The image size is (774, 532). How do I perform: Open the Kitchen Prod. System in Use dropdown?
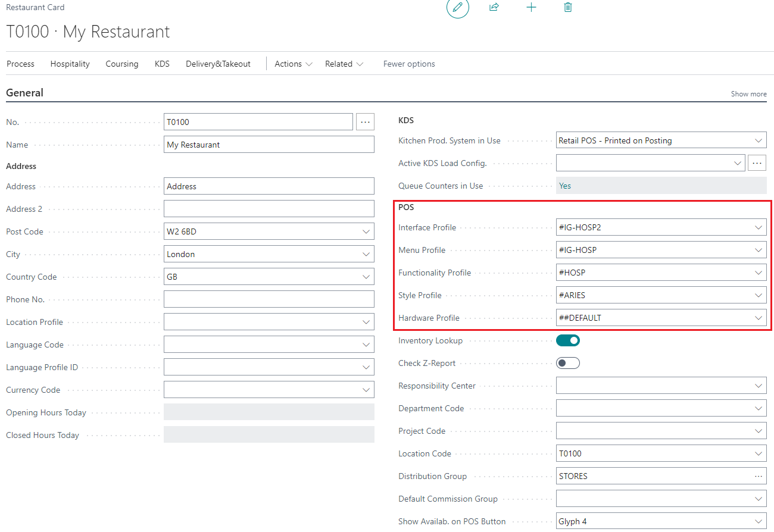(x=758, y=141)
